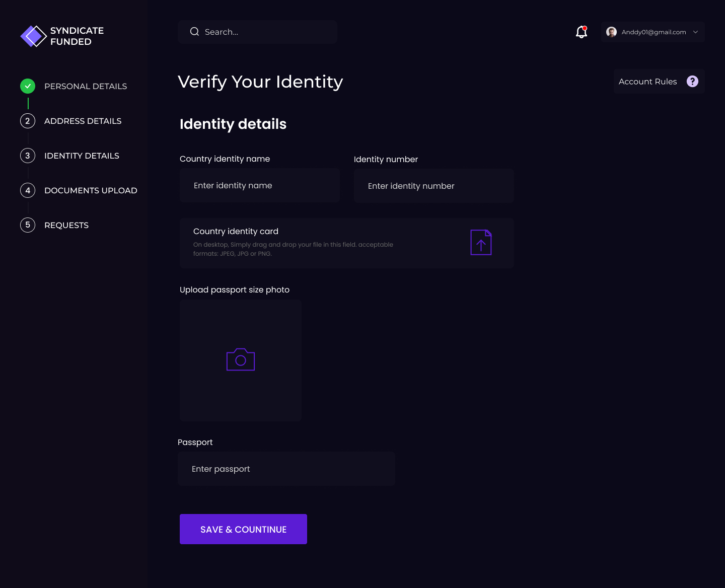Open the Anddy01@gmail.com account menu
725x588 pixels.
(654, 32)
